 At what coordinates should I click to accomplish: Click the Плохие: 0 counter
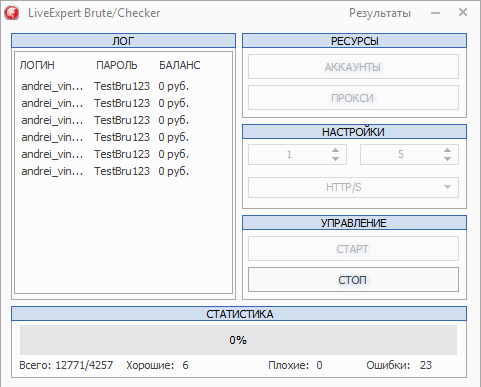pos(295,365)
